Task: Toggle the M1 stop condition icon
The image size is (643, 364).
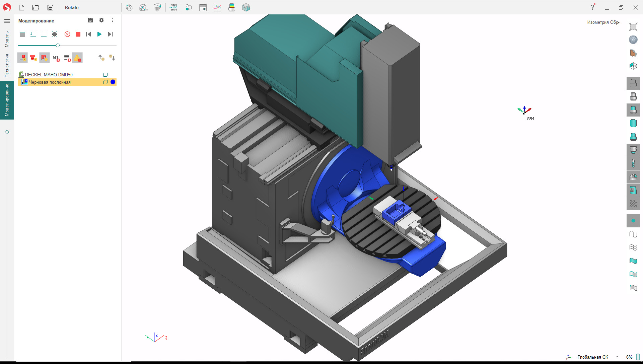Action: (56, 58)
